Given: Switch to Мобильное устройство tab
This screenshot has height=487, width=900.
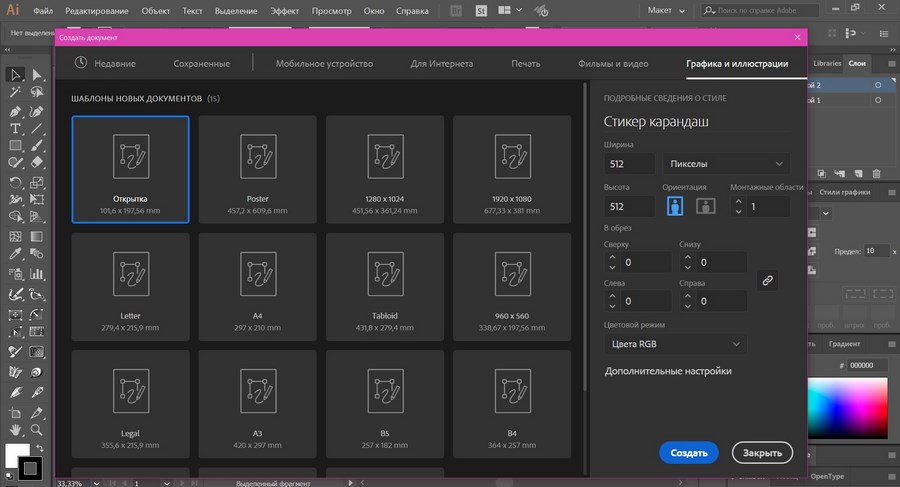Looking at the screenshot, I should [x=324, y=64].
